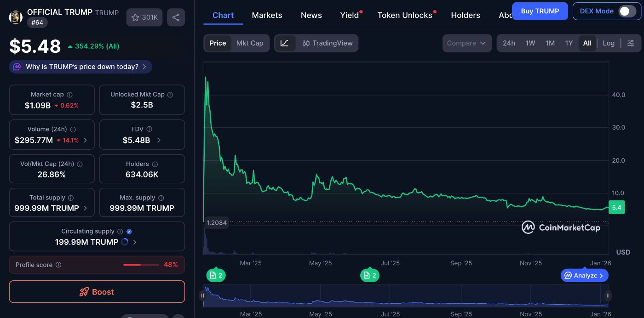Star TRUMP to add to watchlist
Viewport: 644px width, 318px height.
tap(144, 17)
